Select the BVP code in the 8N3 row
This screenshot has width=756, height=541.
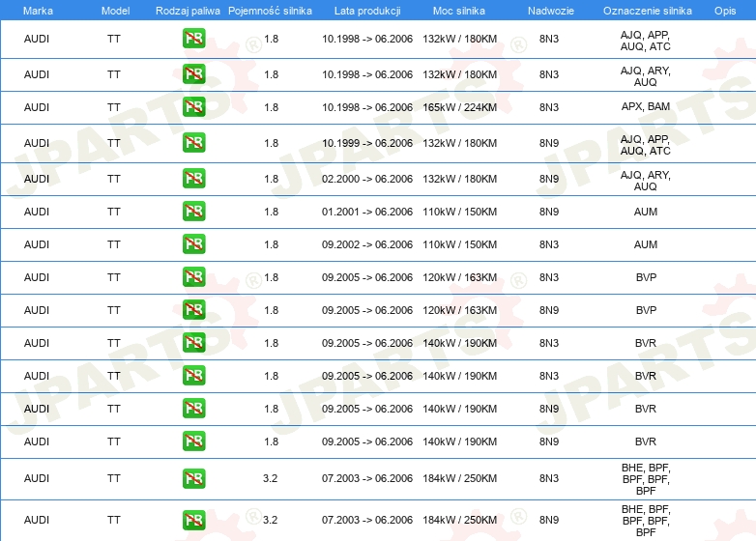(x=646, y=277)
